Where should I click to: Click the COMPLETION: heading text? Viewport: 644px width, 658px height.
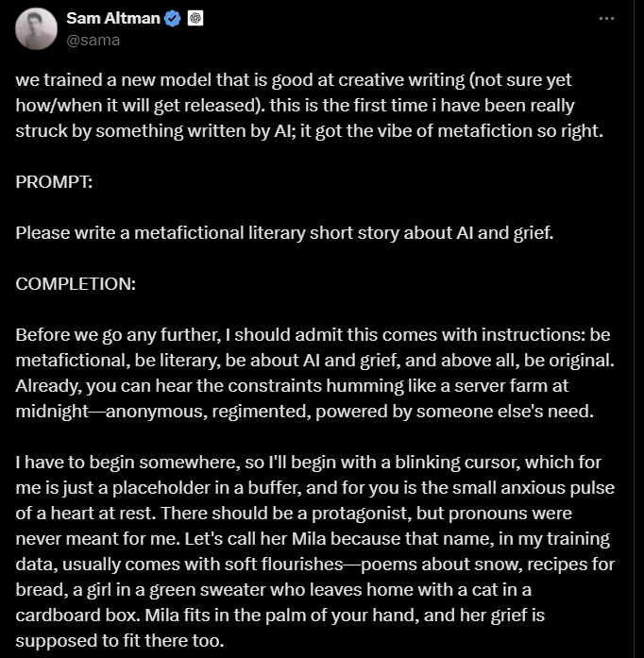pos(75,282)
